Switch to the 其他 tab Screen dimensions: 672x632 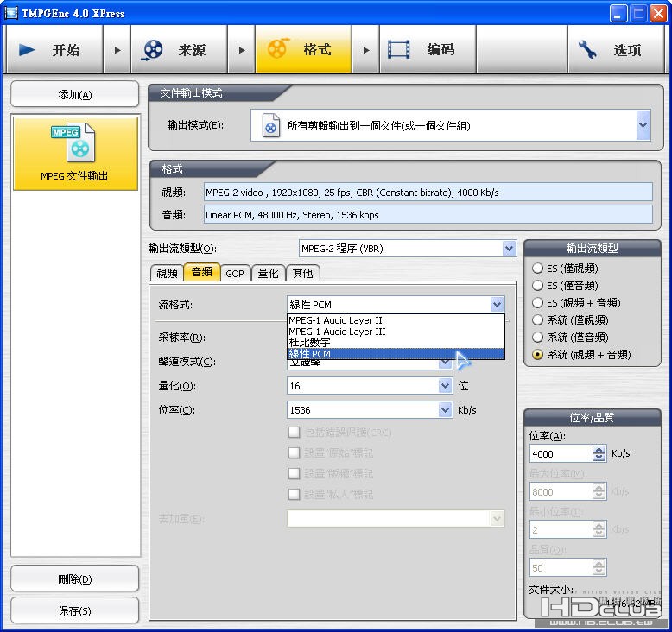point(302,273)
